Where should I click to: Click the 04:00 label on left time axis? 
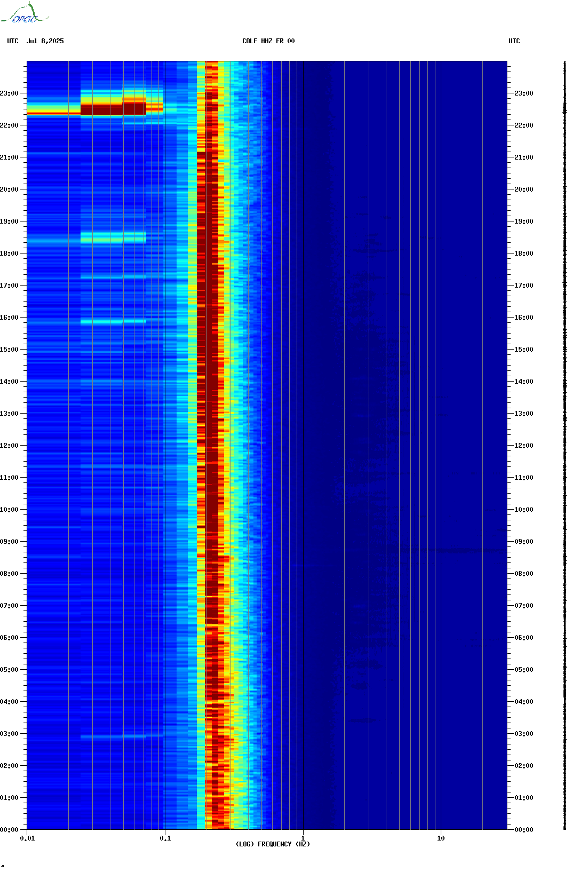[x=9, y=702]
